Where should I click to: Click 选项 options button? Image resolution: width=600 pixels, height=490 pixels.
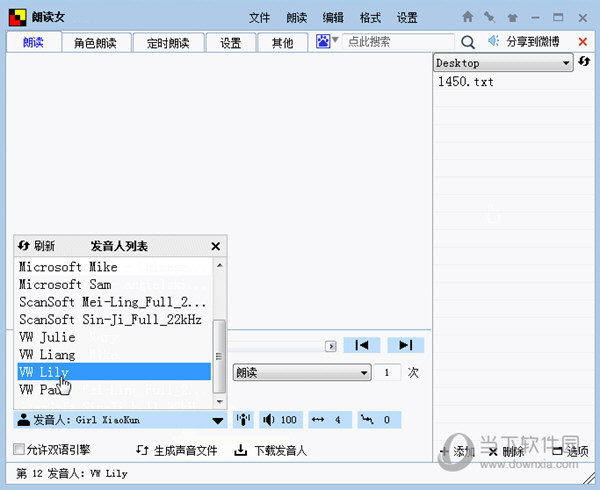pos(570,452)
